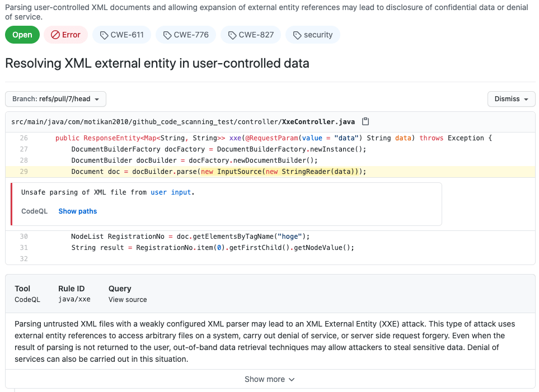Click the Show paths link
The image size is (539, 392).
point(78,211)
